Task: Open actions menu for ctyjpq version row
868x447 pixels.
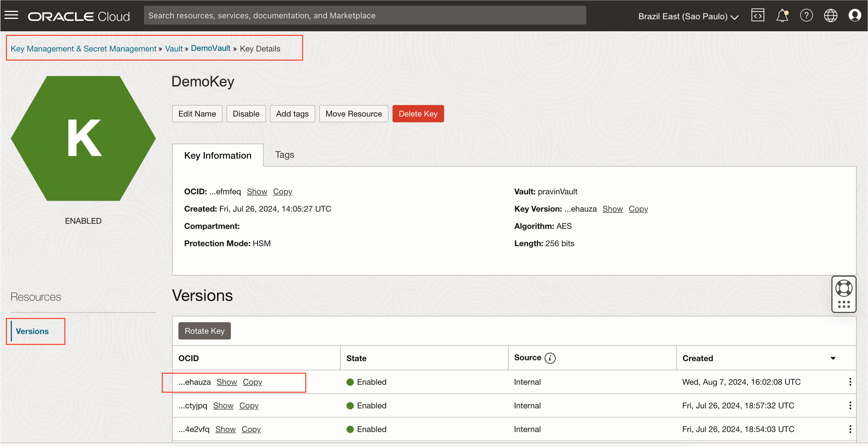Action: click(850, 405)
